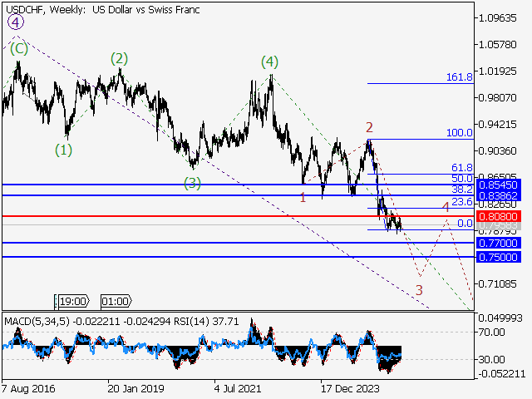Click the 0.77000 support price tag
532x399 pixels.
[497, 243]
